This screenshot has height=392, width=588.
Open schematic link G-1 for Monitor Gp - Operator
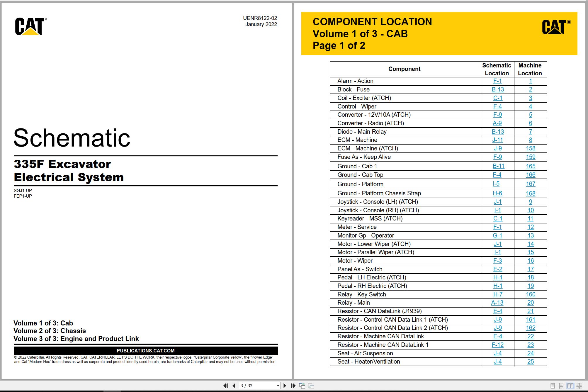[x=497, y=235]
